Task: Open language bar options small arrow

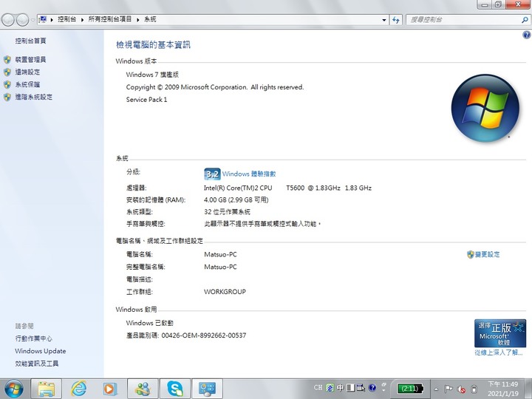Action: point(383,391)
